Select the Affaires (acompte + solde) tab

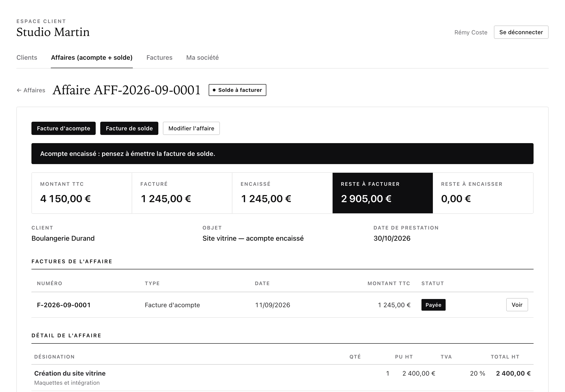click(92, 57)
